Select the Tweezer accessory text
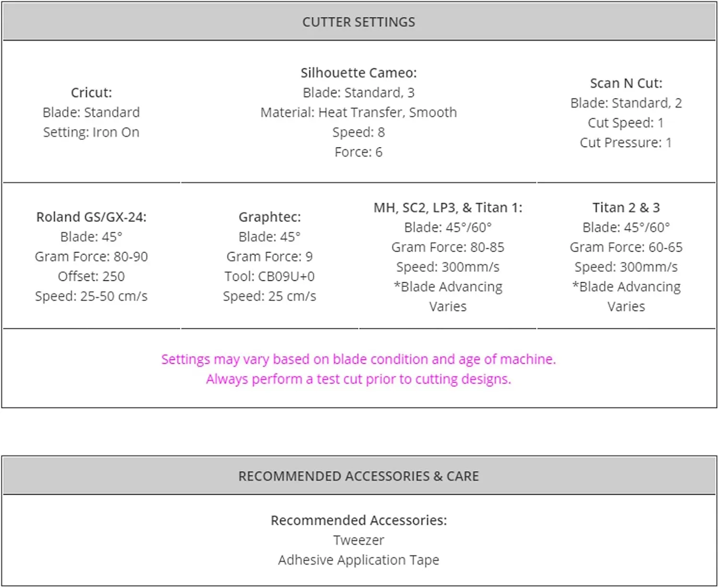Image resolution: width=719 pixels, height=588 pixels. pyautogui.click(x=359, y=540)
